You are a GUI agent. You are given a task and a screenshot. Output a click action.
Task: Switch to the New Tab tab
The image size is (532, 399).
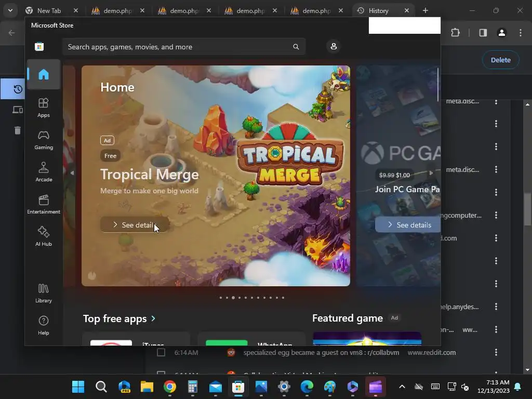tap(49, 11)
